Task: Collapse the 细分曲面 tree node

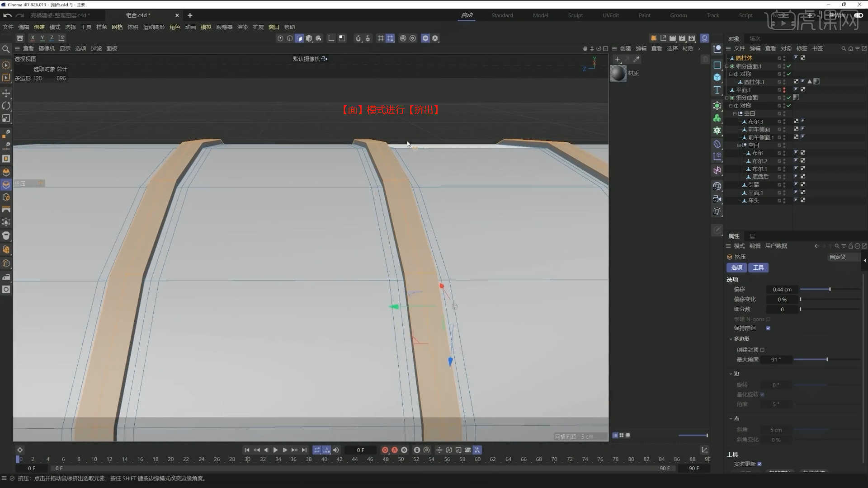Action: click(x=727, y=98)
